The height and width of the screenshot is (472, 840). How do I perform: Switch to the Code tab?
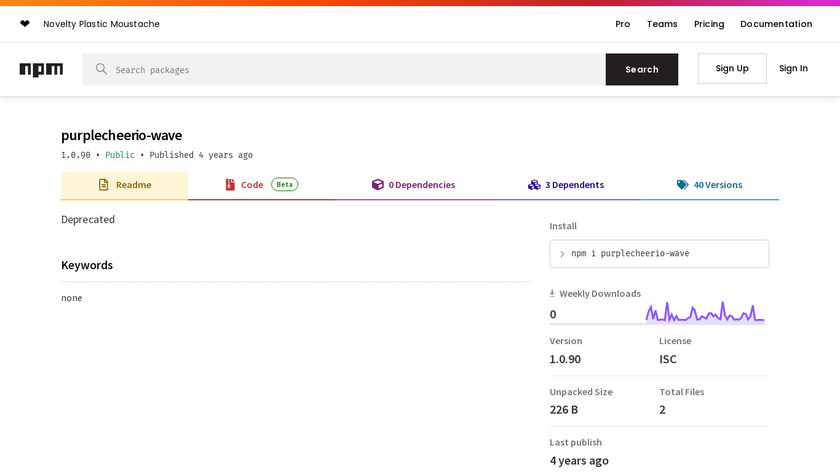[x=261, y=185]
